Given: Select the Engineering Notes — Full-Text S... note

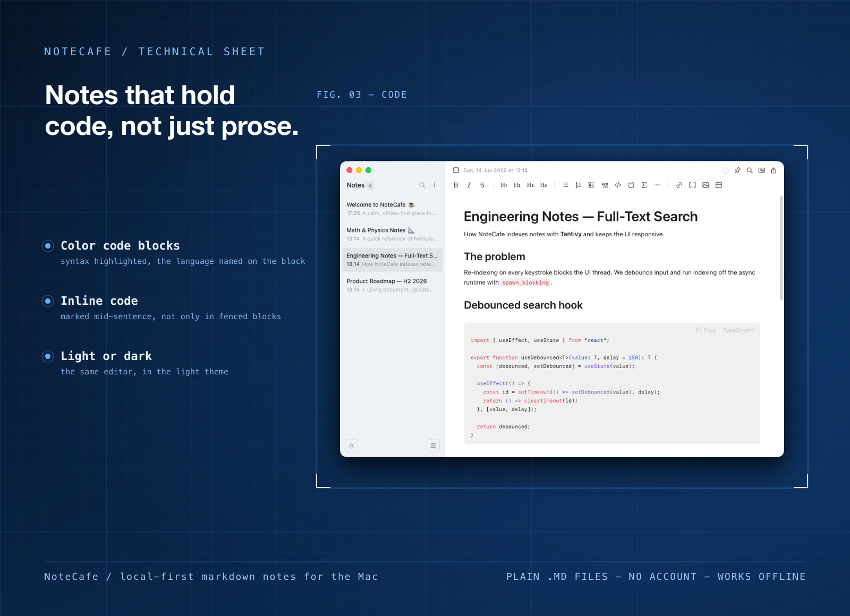Looking at the screenshot, I should point(393,260).
